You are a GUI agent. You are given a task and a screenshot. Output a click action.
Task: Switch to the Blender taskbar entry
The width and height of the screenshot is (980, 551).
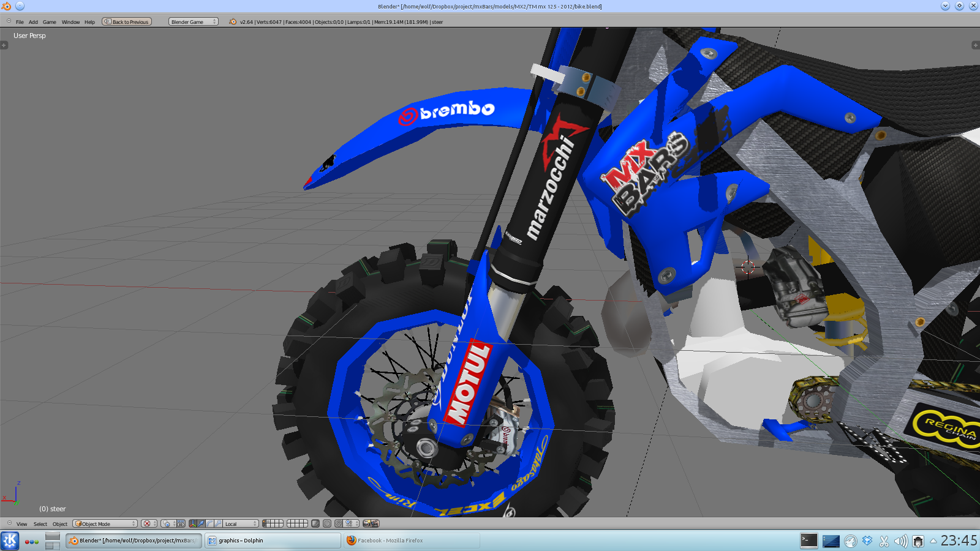click(x=134, y=541)
